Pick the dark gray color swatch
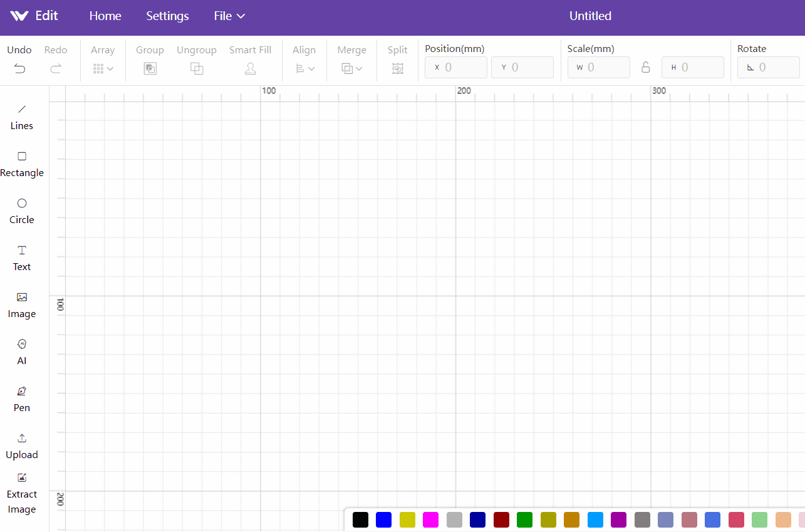This screenshot has height=532, width=805. [x=642, y=519]
